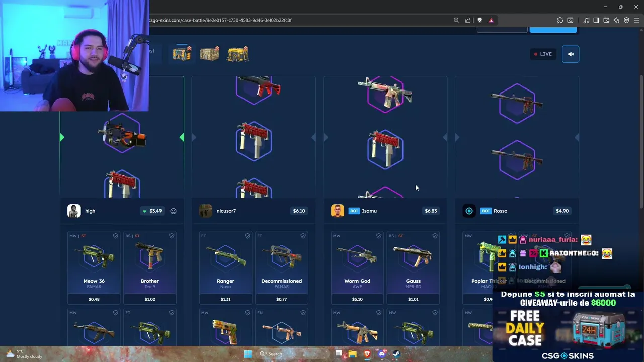
Task: Click the verified shield on Meow 36 card
Action: coord(115,236)
